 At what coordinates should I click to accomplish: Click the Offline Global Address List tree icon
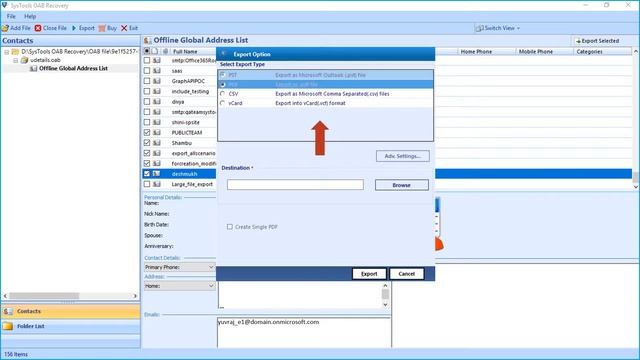point(33,69)
